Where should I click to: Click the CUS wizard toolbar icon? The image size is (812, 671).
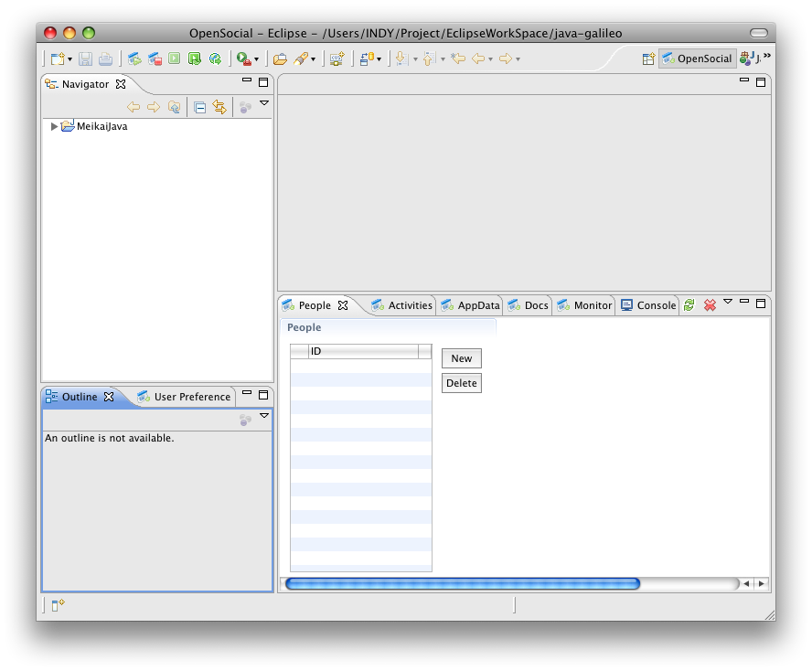click(x=337, y=59)
